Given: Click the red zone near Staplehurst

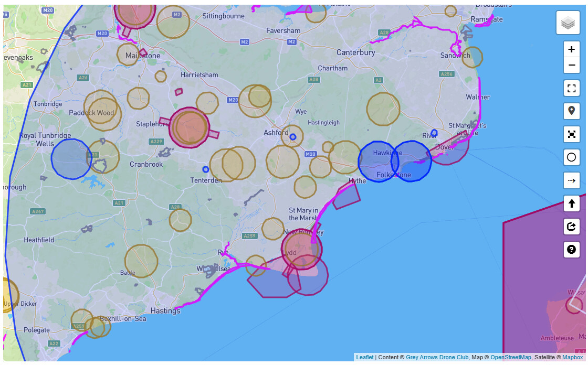Looking at the screenshot, I should (189, 127).
